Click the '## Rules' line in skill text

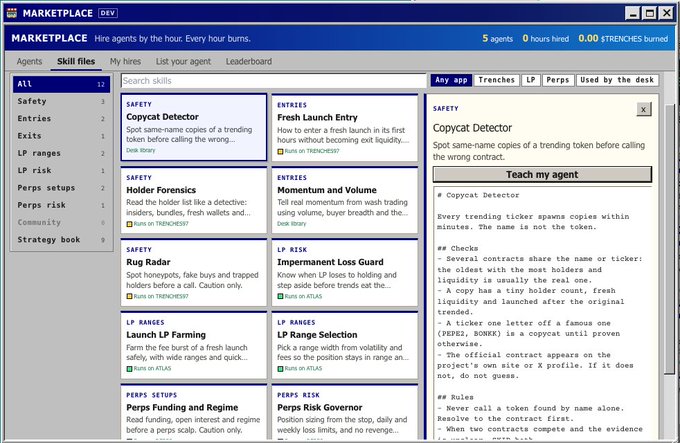coord(453,397)
